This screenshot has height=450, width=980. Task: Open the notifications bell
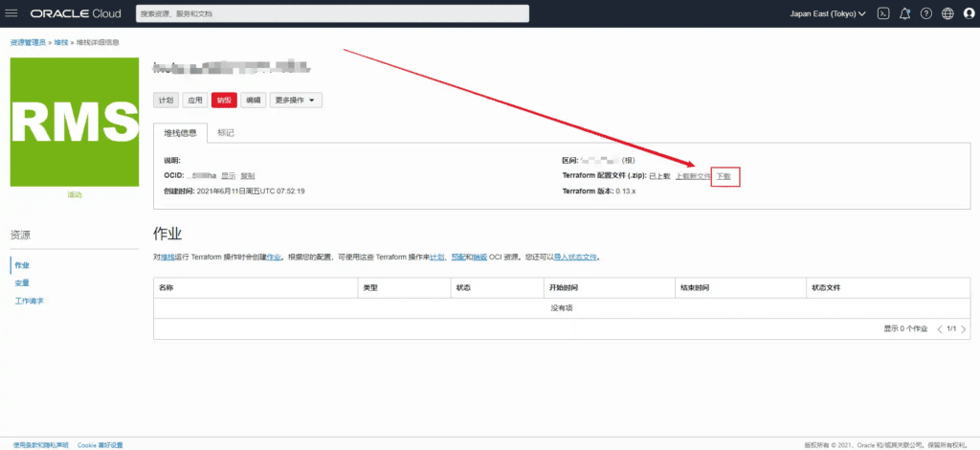click(x=904, y=13)
